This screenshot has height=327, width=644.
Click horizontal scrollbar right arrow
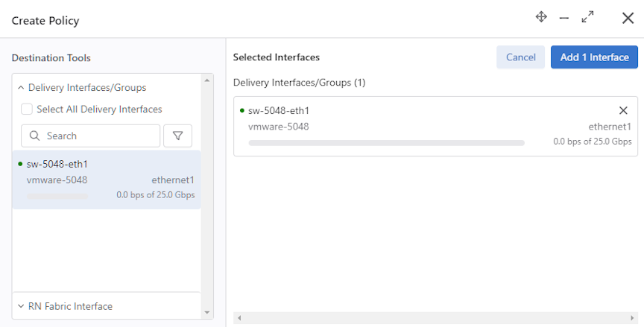[632, 318]
